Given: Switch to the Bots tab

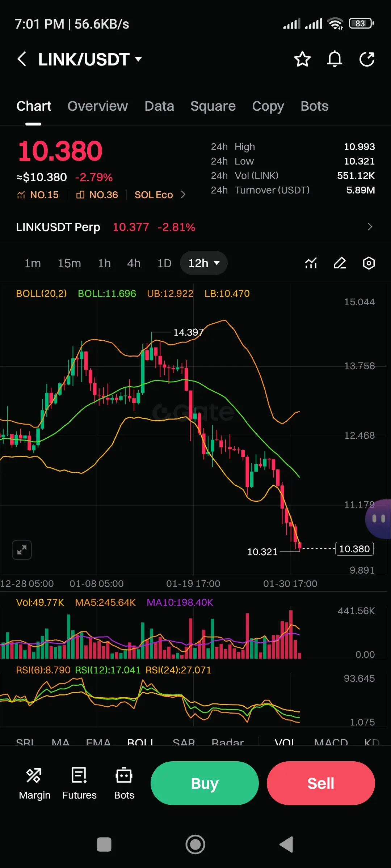Looking at the screenshot, I should pos(315,106).
